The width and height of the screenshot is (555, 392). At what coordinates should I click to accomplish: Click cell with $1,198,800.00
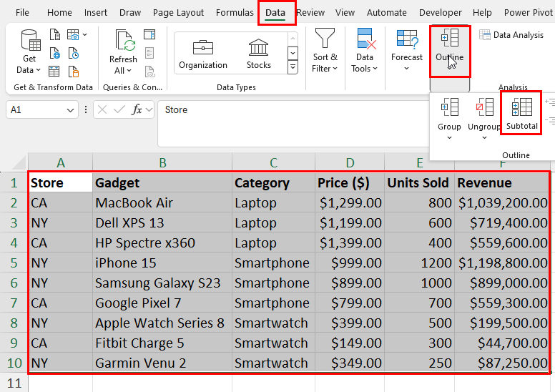click(502, 263)
